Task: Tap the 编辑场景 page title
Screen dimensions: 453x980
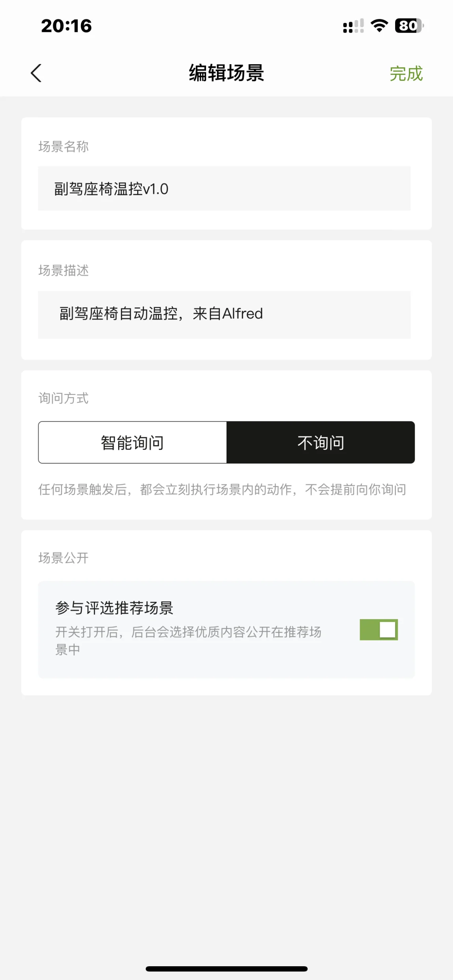Action: point(226,73)
